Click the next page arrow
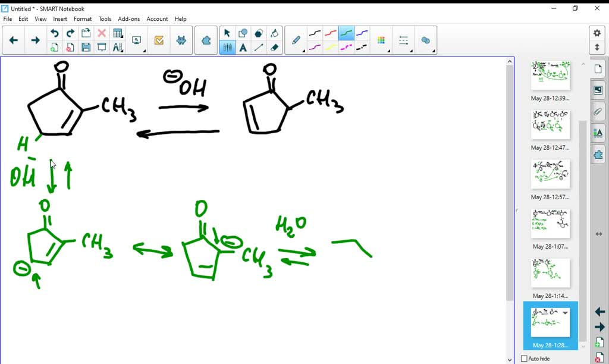Screen dimensions: 609x364 click(599, 327)
